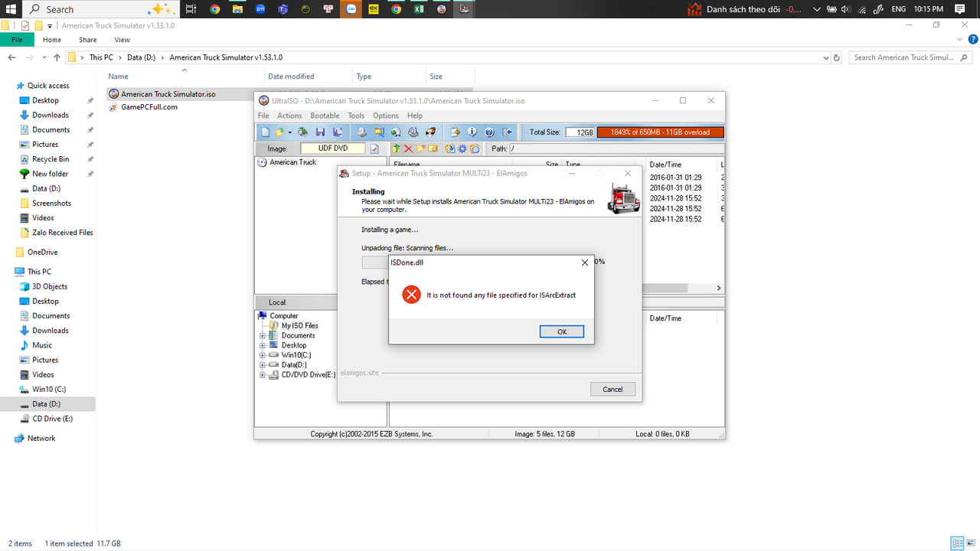Open the View tab in File Explorer ribbon
Screen dimensions: 980x551
click(122, 40)
